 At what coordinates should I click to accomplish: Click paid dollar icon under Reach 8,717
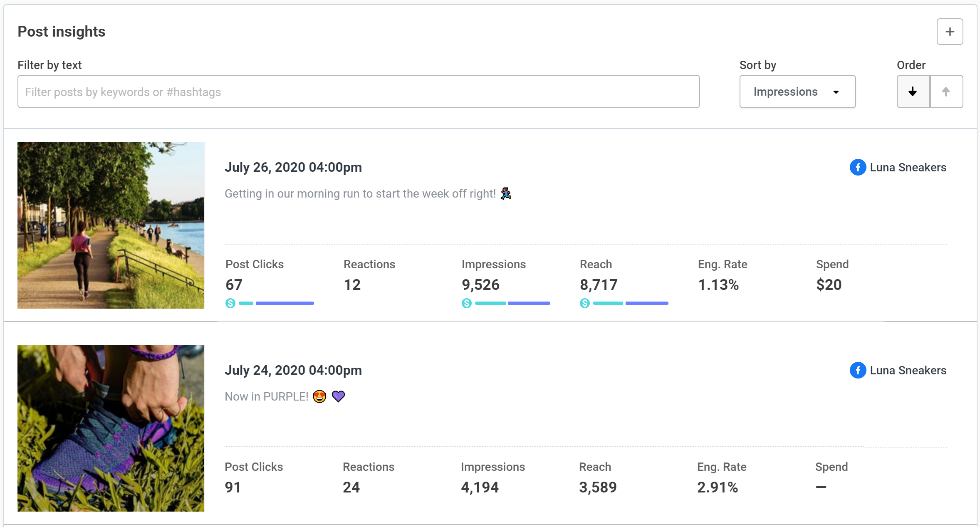[585, 303]
